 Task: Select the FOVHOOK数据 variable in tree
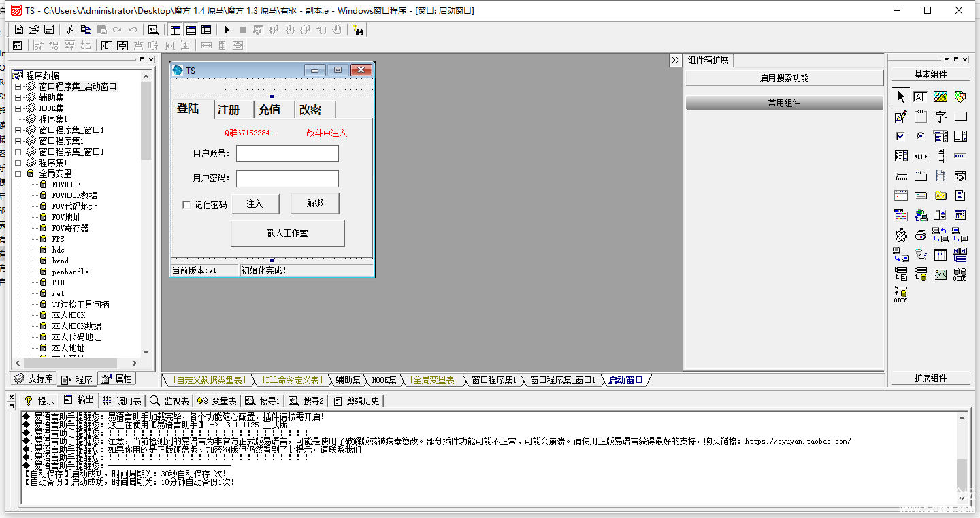pos(74,195)
